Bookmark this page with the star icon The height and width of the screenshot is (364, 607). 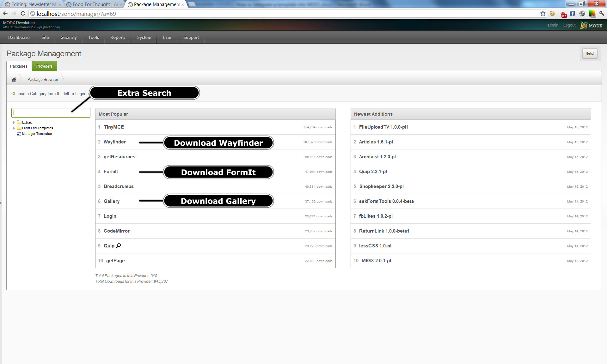tap(543, 14)
